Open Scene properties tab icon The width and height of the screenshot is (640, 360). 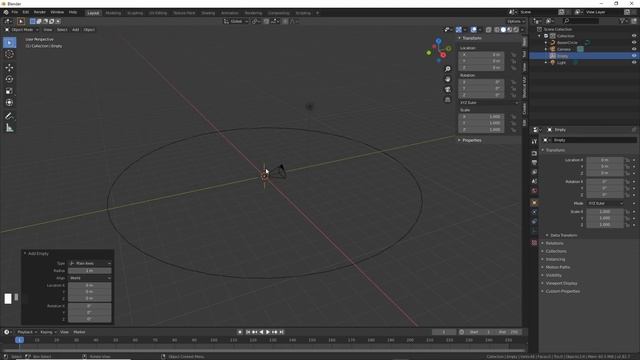[x=534, y=181]
